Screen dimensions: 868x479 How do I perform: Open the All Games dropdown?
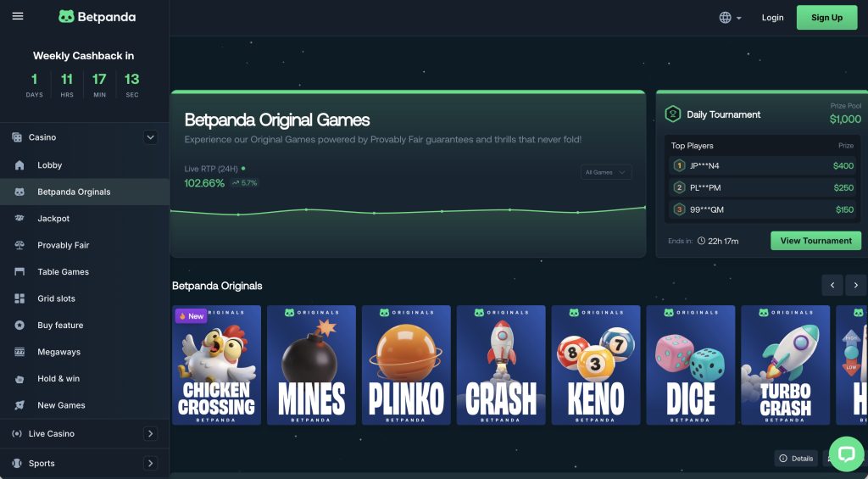point(605,172)
